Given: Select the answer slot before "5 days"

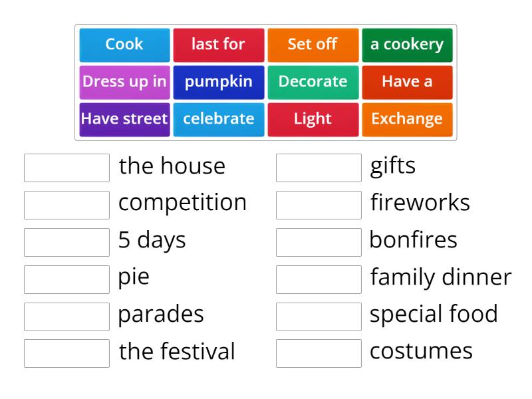Looking at the screenshot, I should 66,241.
